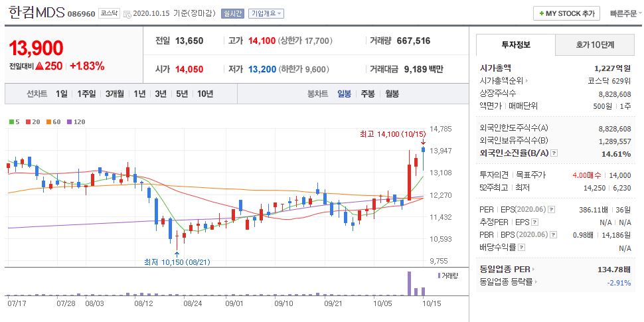Select the 1일 line chart
This screenshot has height=322, width=644.
(x=62, y=94)
